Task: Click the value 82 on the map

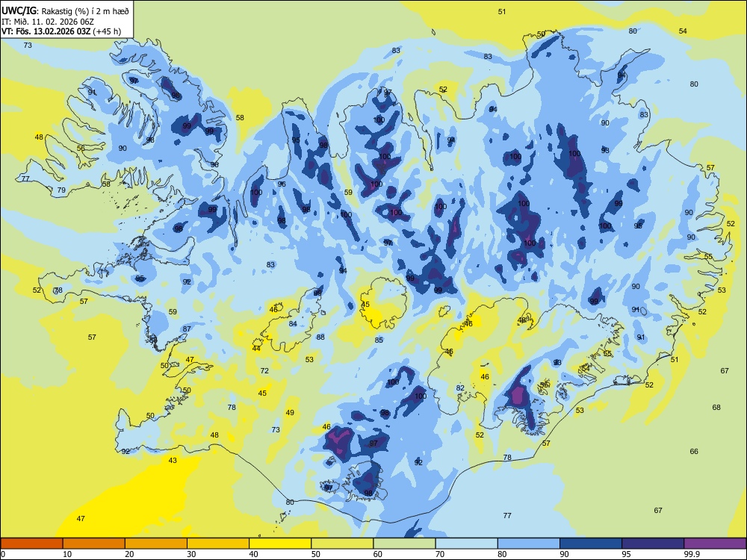Action: pyautogui.click(x=460, y=388)
